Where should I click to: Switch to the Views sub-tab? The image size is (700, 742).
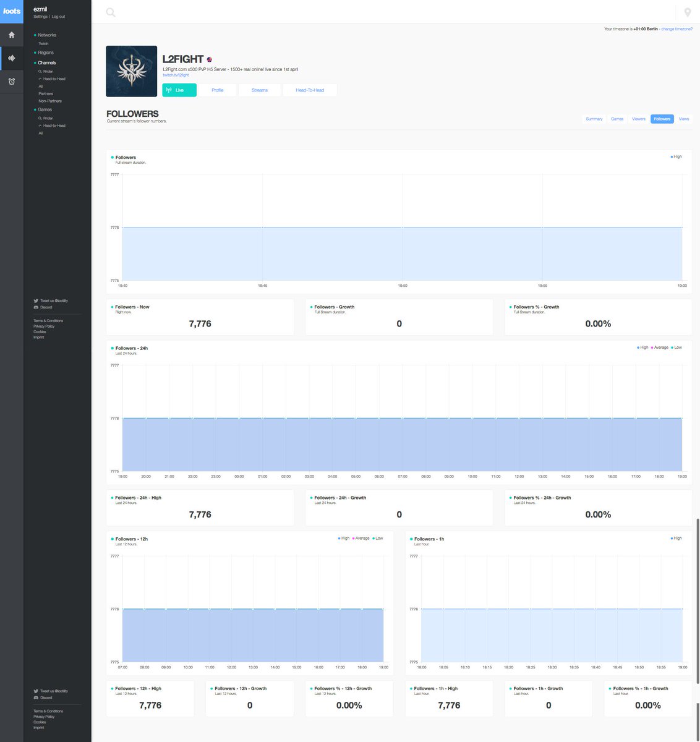(x=684, y=119)
